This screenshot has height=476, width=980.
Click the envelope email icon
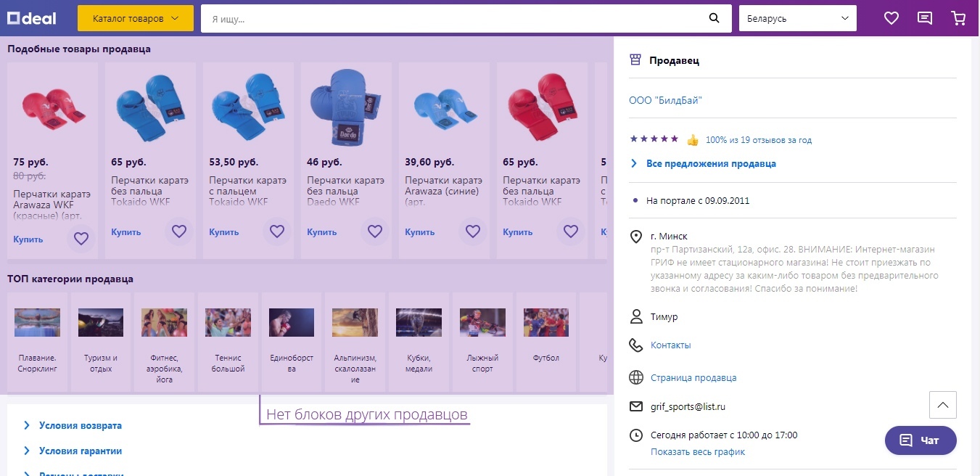pyautogui.click(x=636, y=406)
